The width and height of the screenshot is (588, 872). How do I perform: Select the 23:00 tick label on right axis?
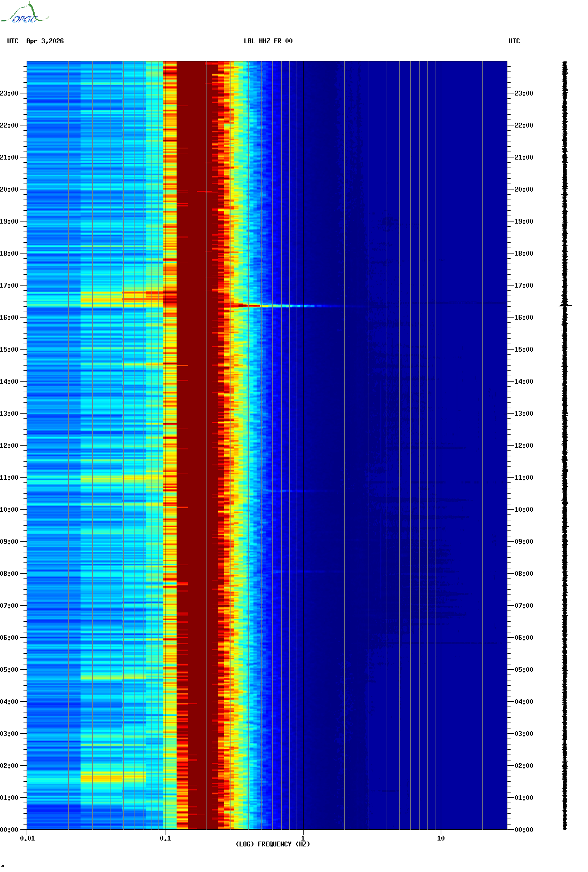523,93
